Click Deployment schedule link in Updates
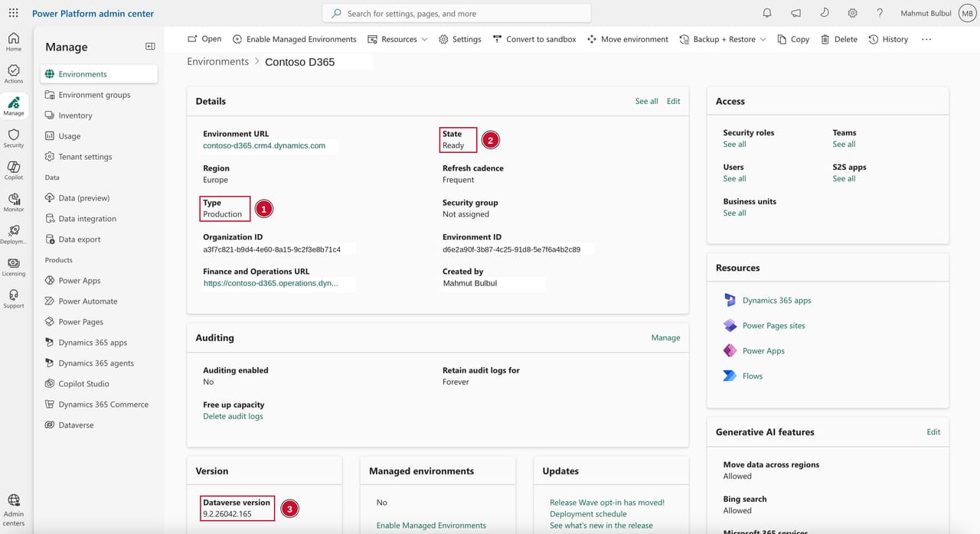Viewport: 980px width, 534px height. pyautogui.click(x=588, y=514)
